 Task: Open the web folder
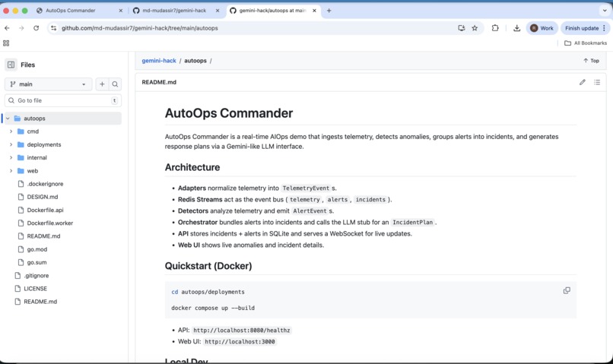tap(33, 171)
